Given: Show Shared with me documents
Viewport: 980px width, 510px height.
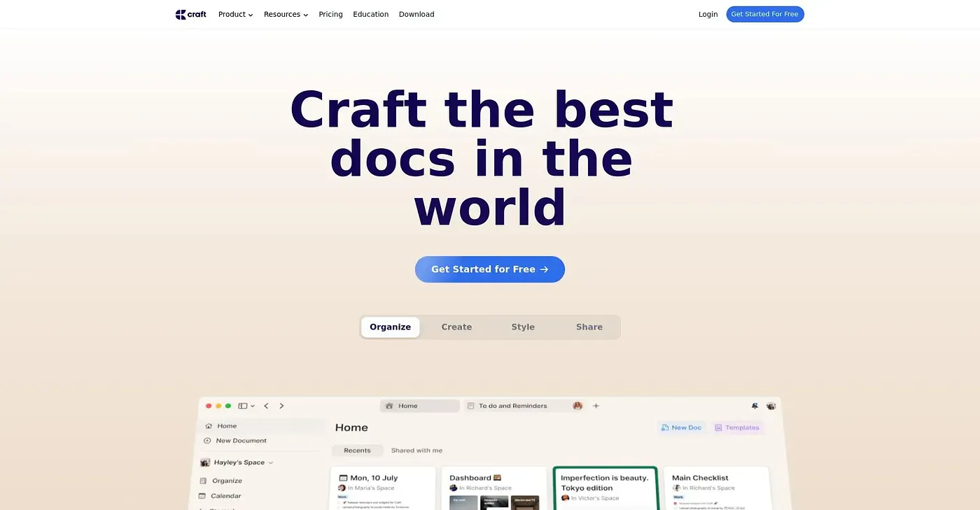Looking at the screenshot, I should pyautogui.click(x=416, y=451).
